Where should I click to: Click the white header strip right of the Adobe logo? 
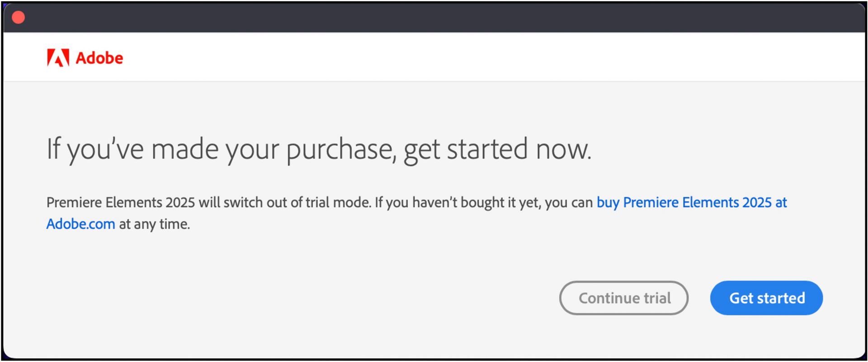[x=493, y=57]
